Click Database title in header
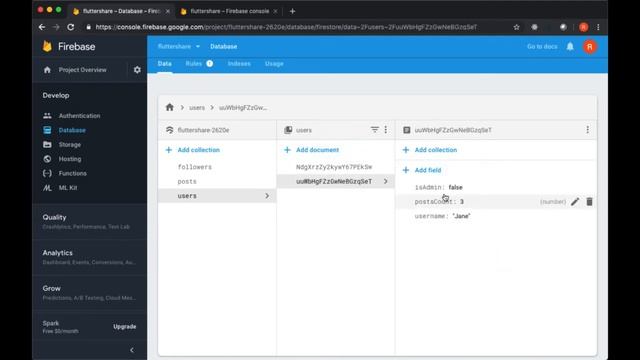The image size is (640, 360). 224,47
